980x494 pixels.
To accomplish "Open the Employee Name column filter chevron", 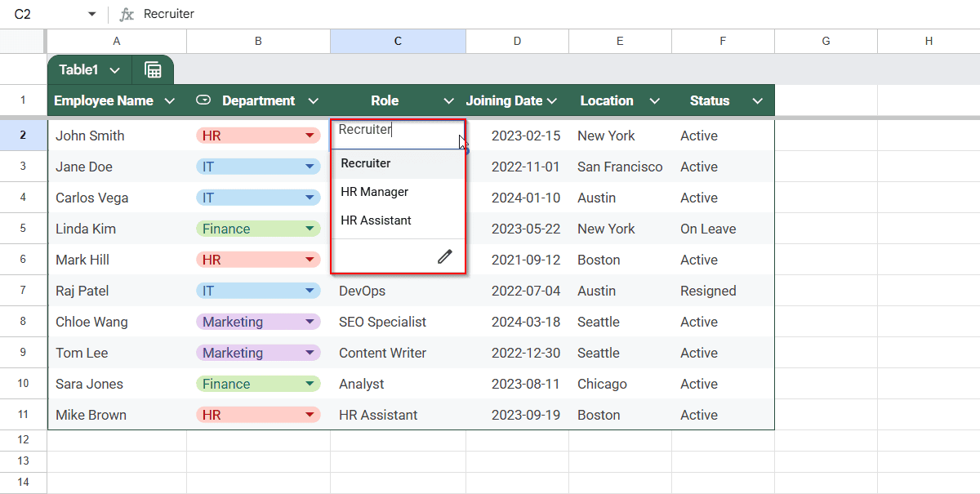I will (x=170, y=101).
